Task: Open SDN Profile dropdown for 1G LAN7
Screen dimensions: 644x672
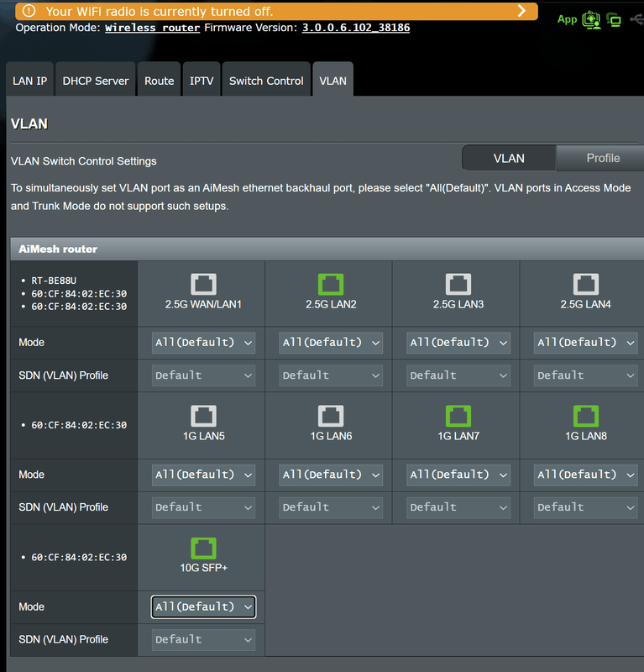Action: pos(458,507)
